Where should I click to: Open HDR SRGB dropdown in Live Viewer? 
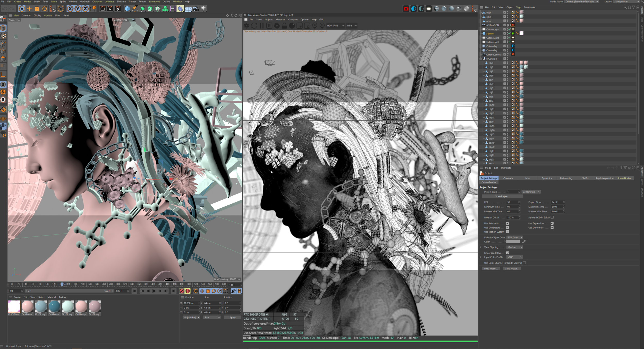[335, 25]
